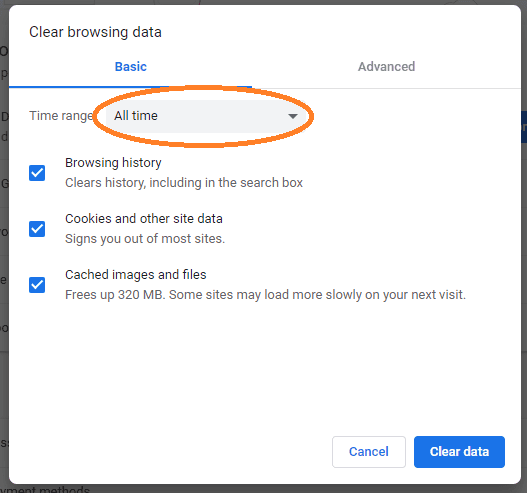Click the 'All time' selected value text
Image resolution: width=527 pixels, height=493 pixels.
[136, 116]
